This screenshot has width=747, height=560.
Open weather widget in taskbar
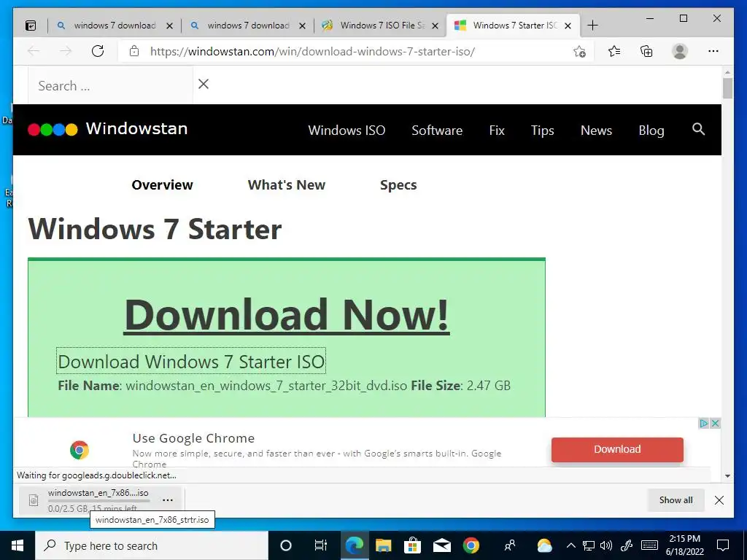pos(544,545)
